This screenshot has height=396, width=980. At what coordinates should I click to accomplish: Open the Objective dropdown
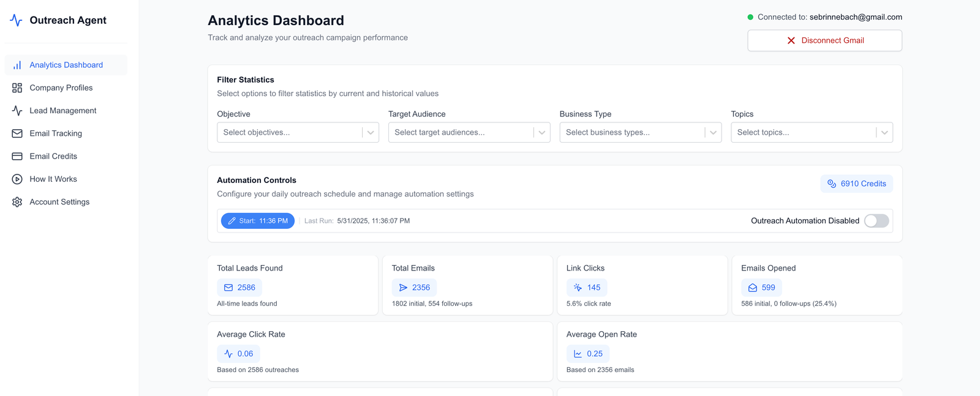(x=298, y=132)
